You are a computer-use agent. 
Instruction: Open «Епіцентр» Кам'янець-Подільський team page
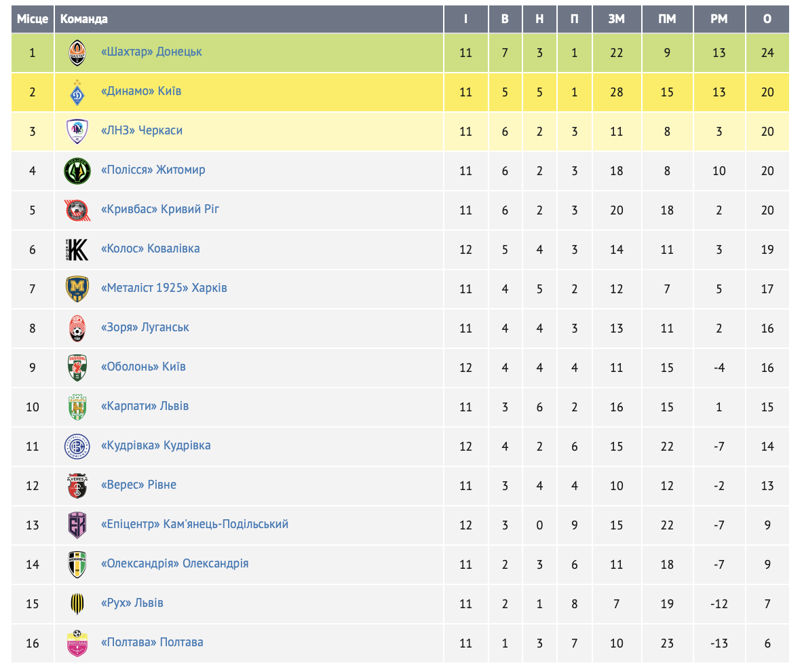[x=194, y=524]
